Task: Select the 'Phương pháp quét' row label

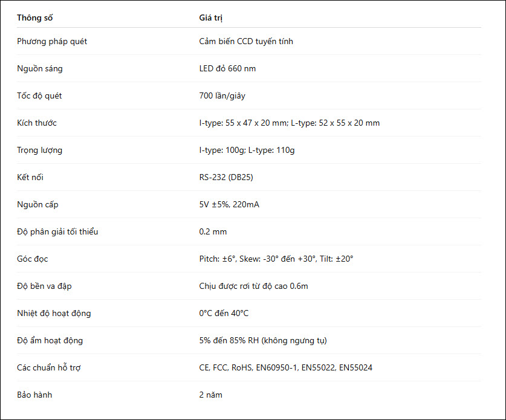Action: [x=52, y=41]
